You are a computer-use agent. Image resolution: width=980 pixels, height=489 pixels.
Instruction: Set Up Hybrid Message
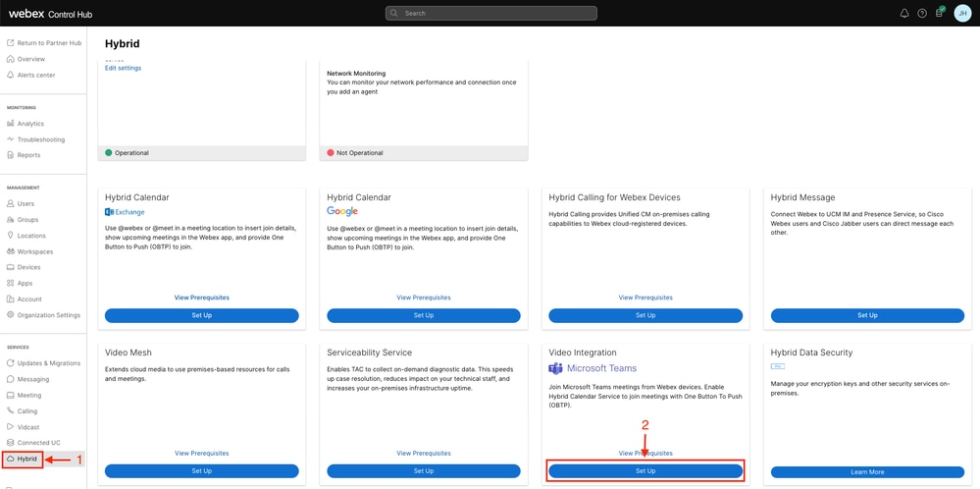[867, 316]
